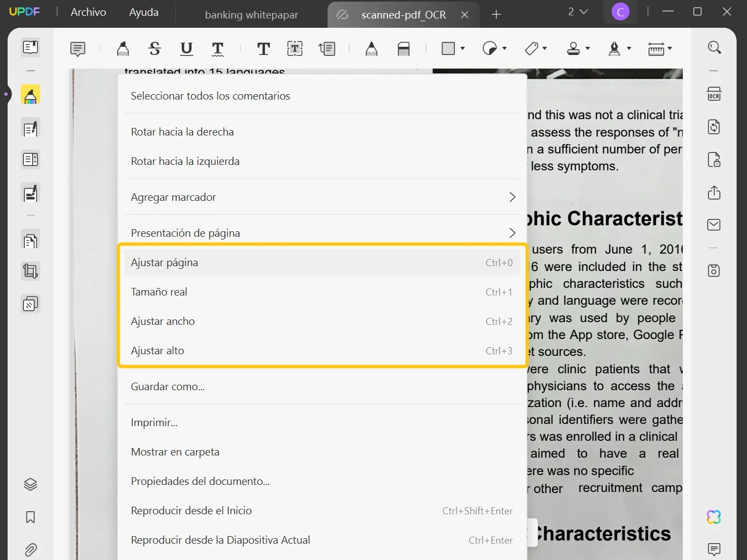Open the user account avatar C
The height and width of the screenshot is (560, 747).
[x=620, y=11]
